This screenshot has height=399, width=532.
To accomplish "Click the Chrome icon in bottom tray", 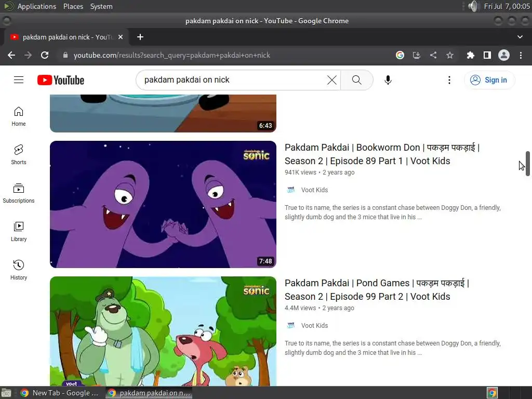I will 492,393.
